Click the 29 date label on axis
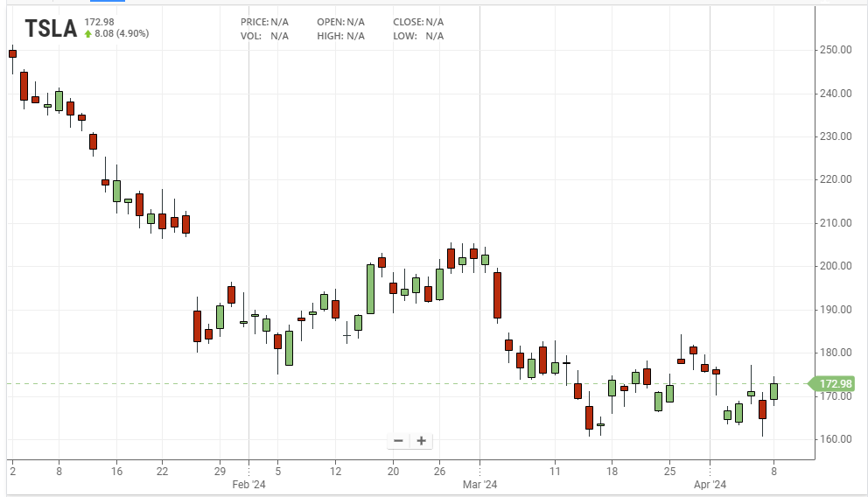 tap(220, 472)
